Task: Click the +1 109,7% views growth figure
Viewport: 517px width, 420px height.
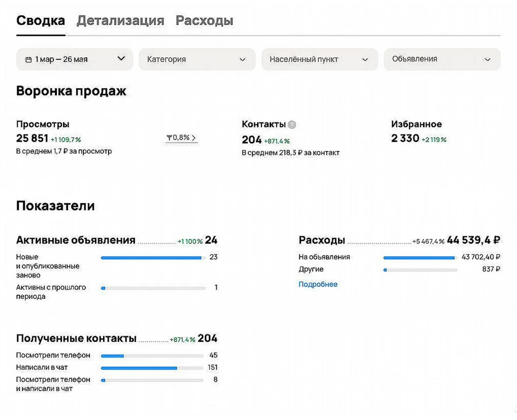Action: [66, 140]
